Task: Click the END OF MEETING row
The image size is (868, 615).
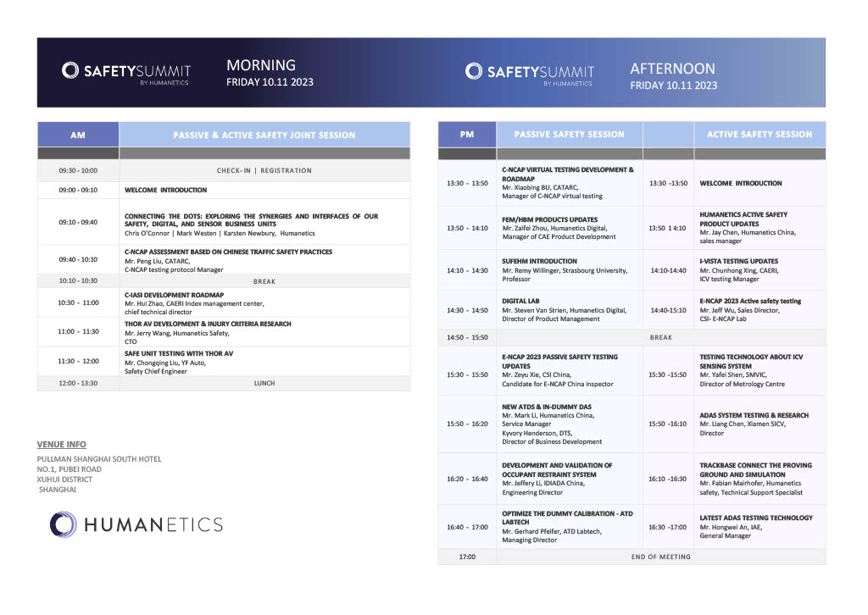Action: pyautogui.click(x=632, y=557)
